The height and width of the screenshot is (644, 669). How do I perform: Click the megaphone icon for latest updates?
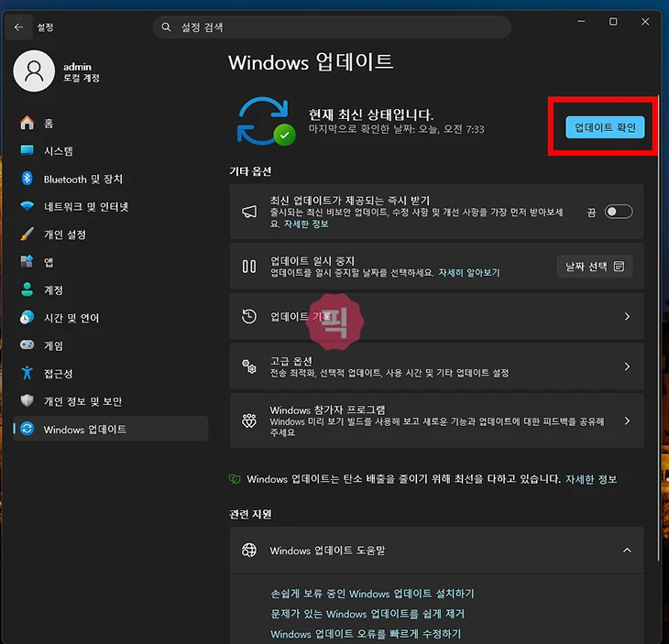pos(249,212)
